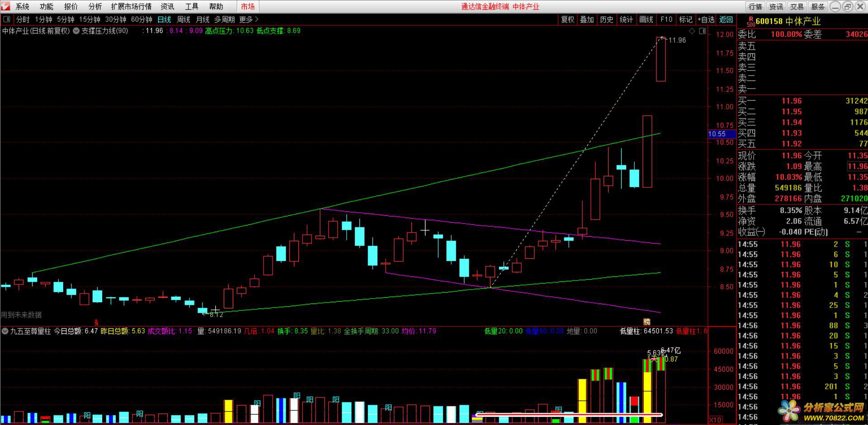
Task: Select the 月线 monthly chart period
Action: 203,19
